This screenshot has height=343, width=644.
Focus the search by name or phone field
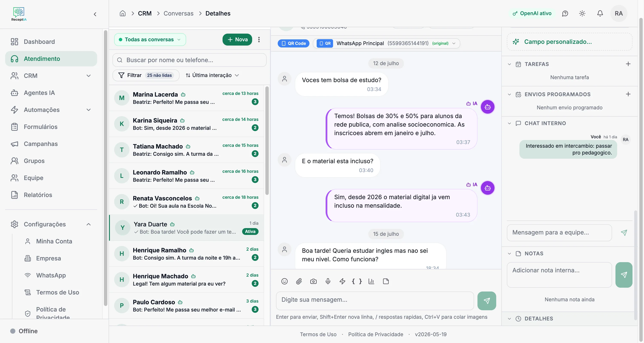(x=190, y=60)
